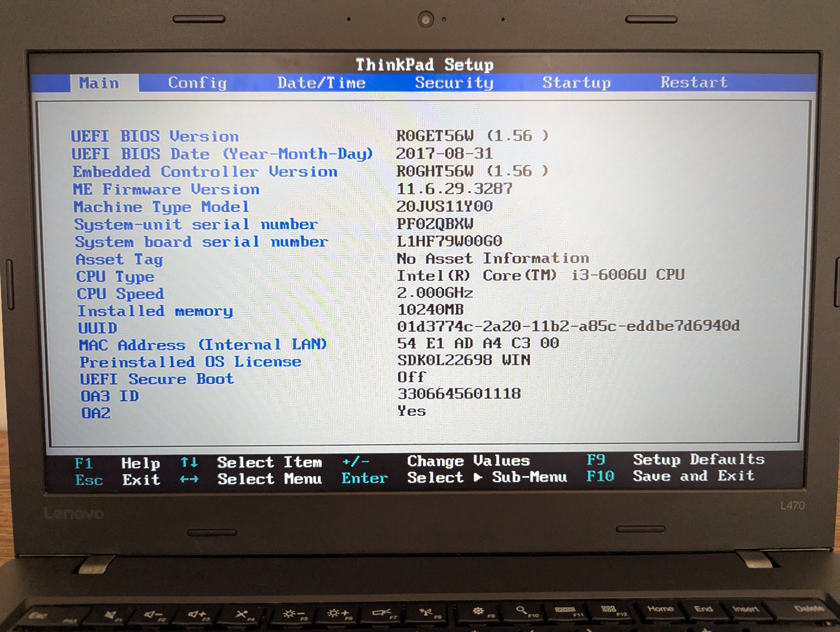Click the left-right arrows Select Menu icon
The height and width of the screenshot is (632, 840).
tap(190, 479)
